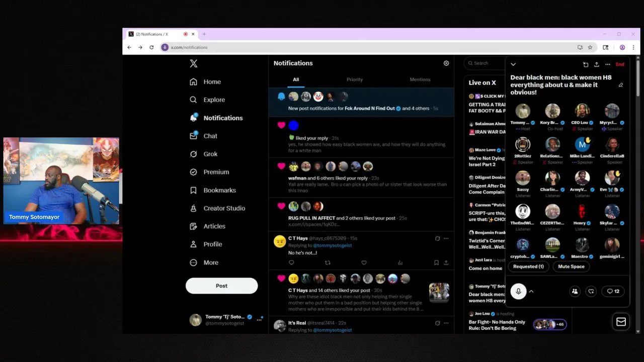The image size is (644, 362).
Task: Collapse the Space panel chevron
Action: [x=513, y=64]
